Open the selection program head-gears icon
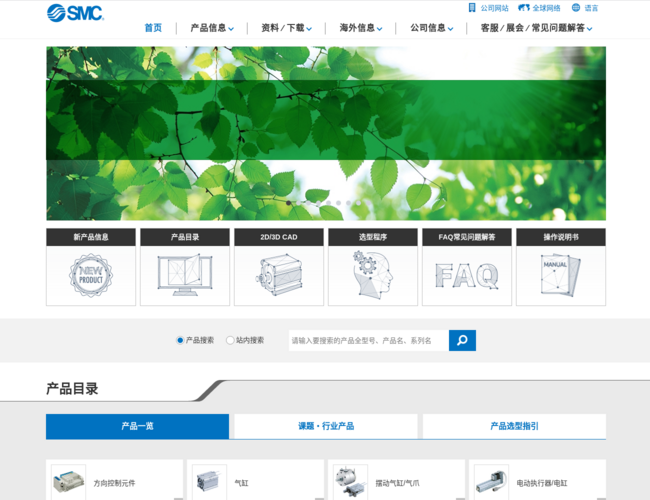 coord(373,274)
